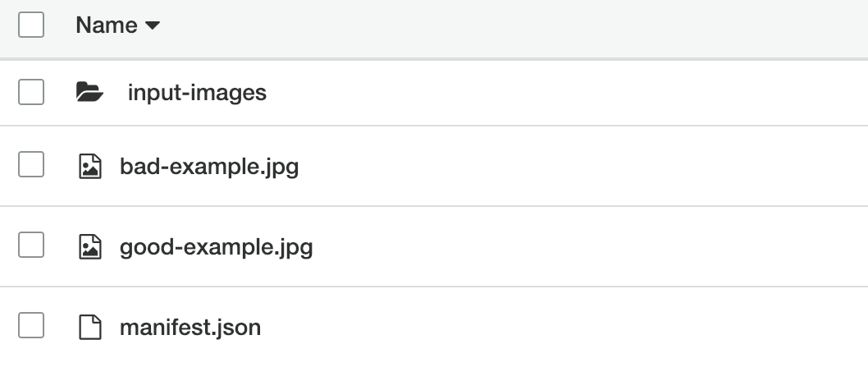Mark the manifest.json checkbox

(31, 327)
